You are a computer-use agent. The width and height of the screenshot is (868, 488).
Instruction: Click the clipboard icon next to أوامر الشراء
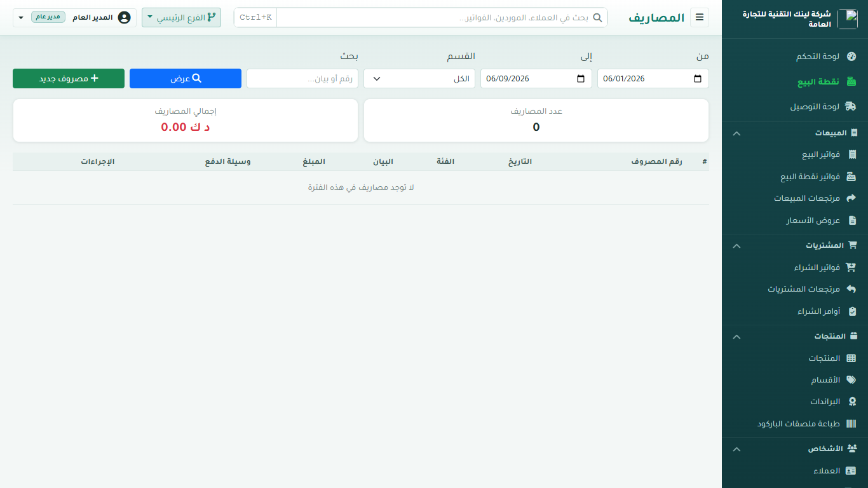[x=853, y=311]
